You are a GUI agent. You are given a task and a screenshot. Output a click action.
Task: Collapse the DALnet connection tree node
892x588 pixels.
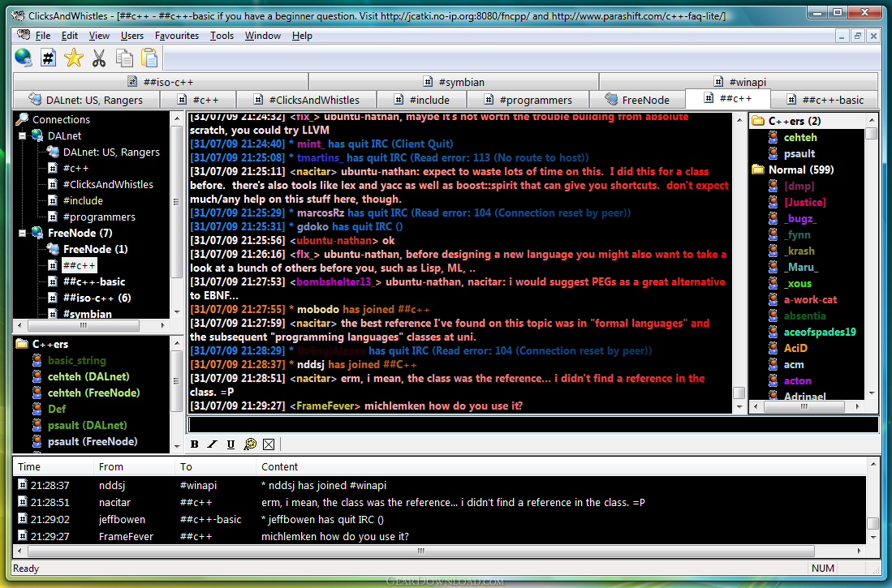[22, 136]
